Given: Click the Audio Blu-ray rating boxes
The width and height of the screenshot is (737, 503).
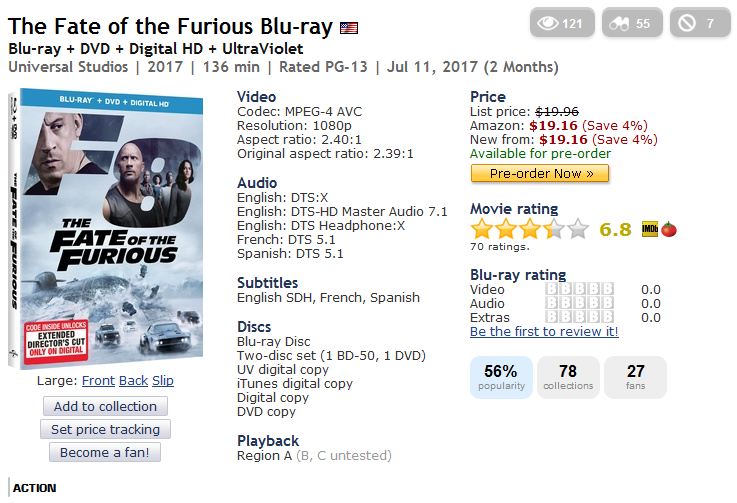Looking at the screenshot, I should [579, 304].
